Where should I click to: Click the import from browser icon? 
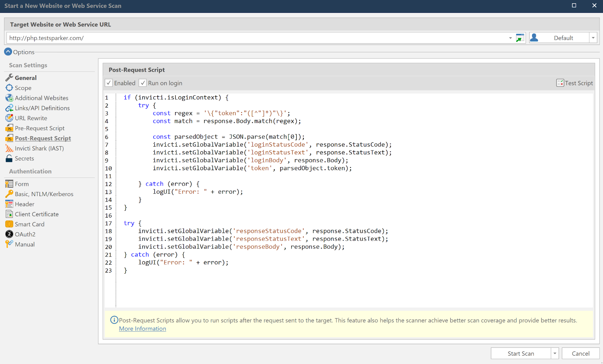coord(520,38)
